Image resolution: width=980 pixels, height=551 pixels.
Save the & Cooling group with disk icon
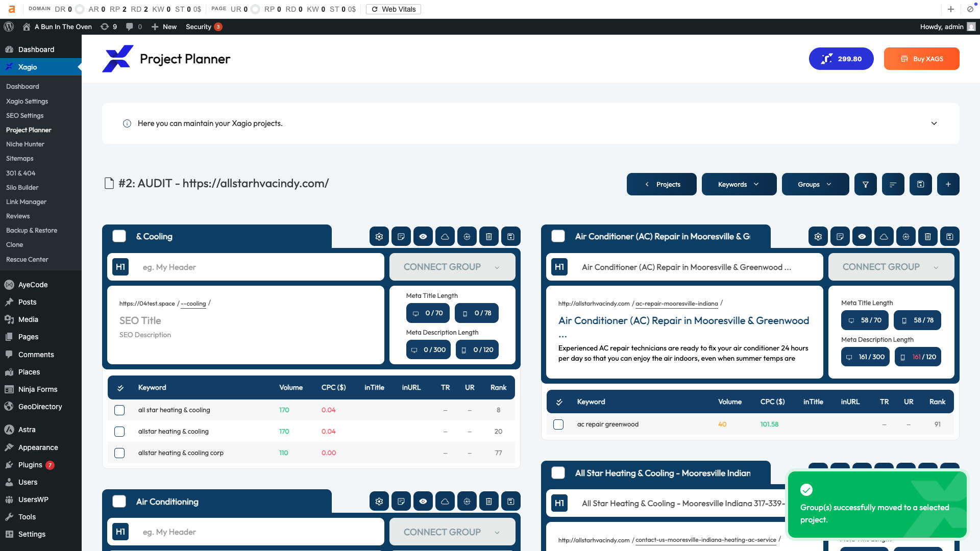(x=511, y=237)
